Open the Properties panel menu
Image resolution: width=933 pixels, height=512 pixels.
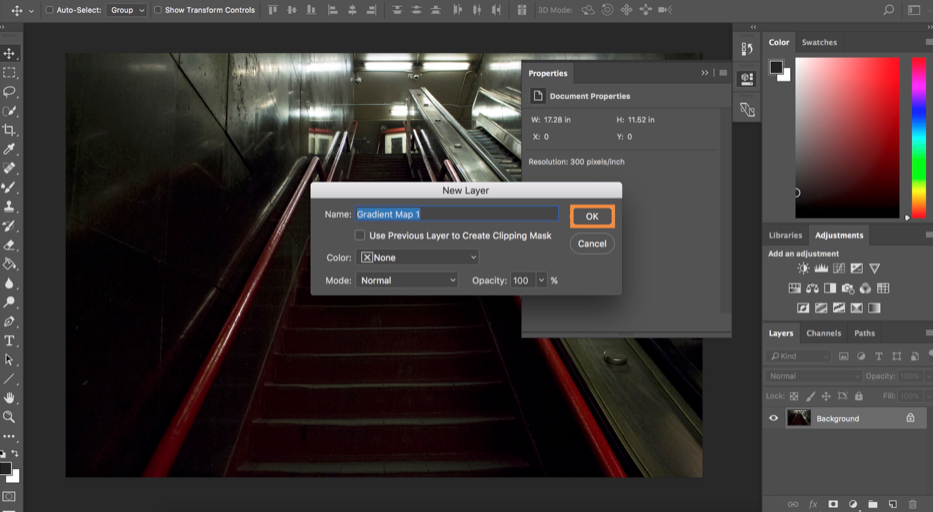coord(723,73)
